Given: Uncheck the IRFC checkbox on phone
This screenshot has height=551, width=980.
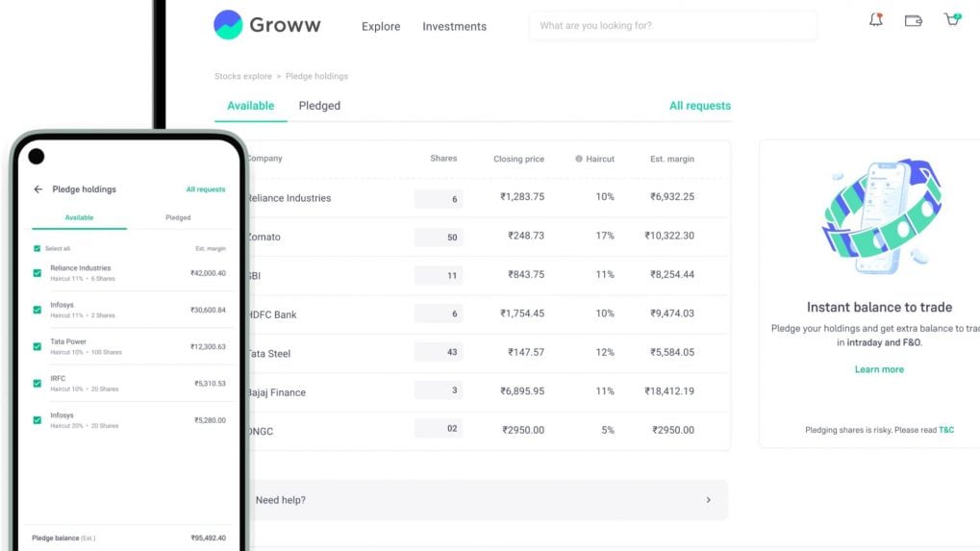Looking at the screenshot, I should coord(37,384).
